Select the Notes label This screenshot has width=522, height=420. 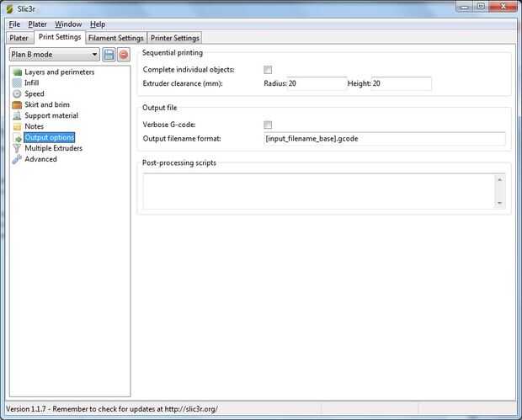click(34, 126)
